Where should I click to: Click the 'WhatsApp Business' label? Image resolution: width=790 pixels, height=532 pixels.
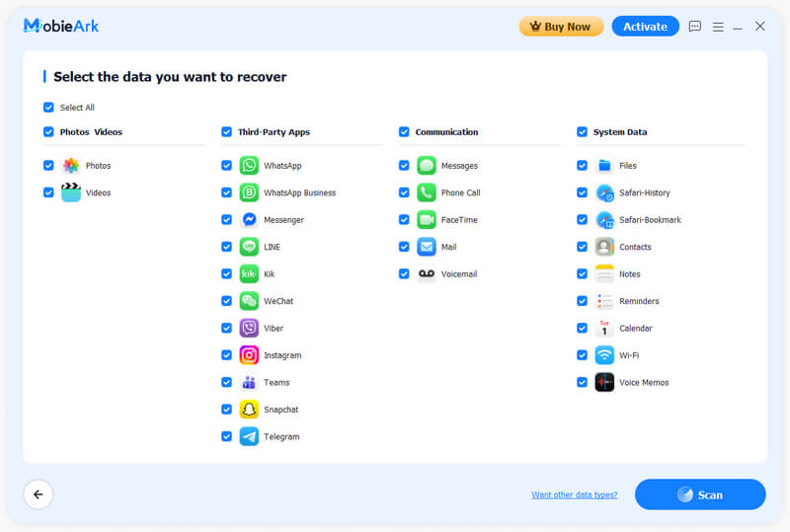click(300, 192)
